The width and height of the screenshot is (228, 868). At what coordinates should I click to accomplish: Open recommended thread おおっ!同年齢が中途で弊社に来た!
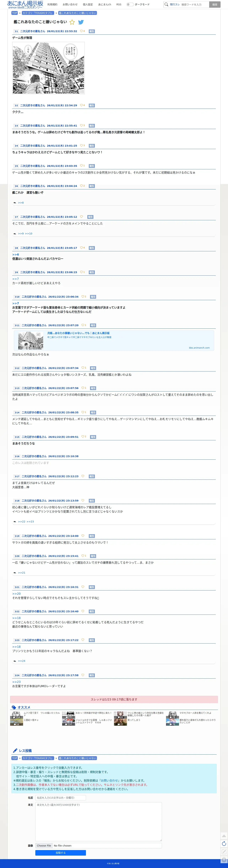coord(93,713)
